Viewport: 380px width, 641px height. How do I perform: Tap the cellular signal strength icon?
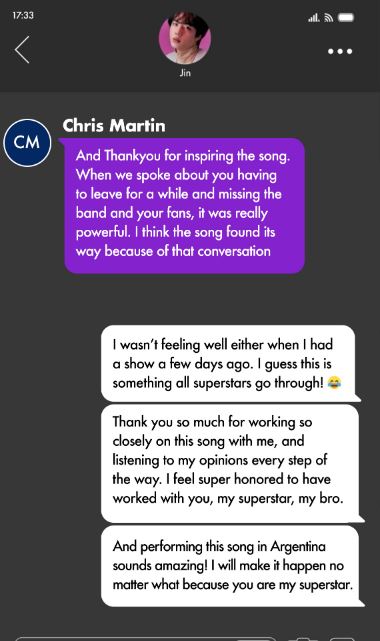[x=314, y=18]
